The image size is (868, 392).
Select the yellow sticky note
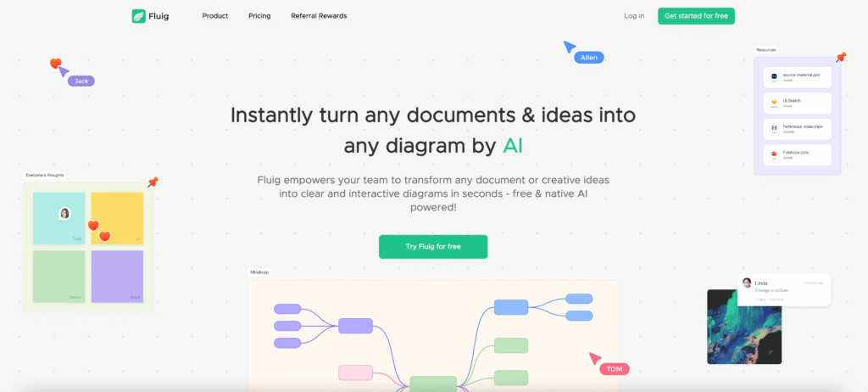click(x=117, y=218)
